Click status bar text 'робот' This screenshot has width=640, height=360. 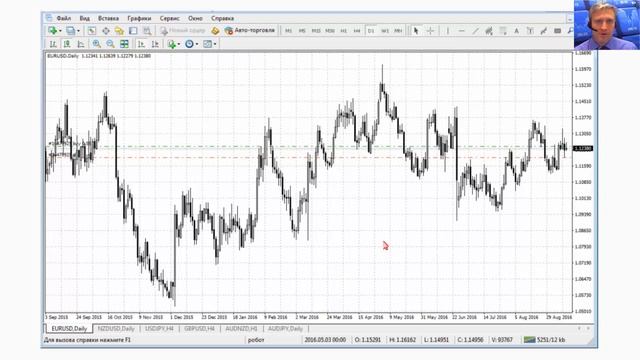[256, 340]
